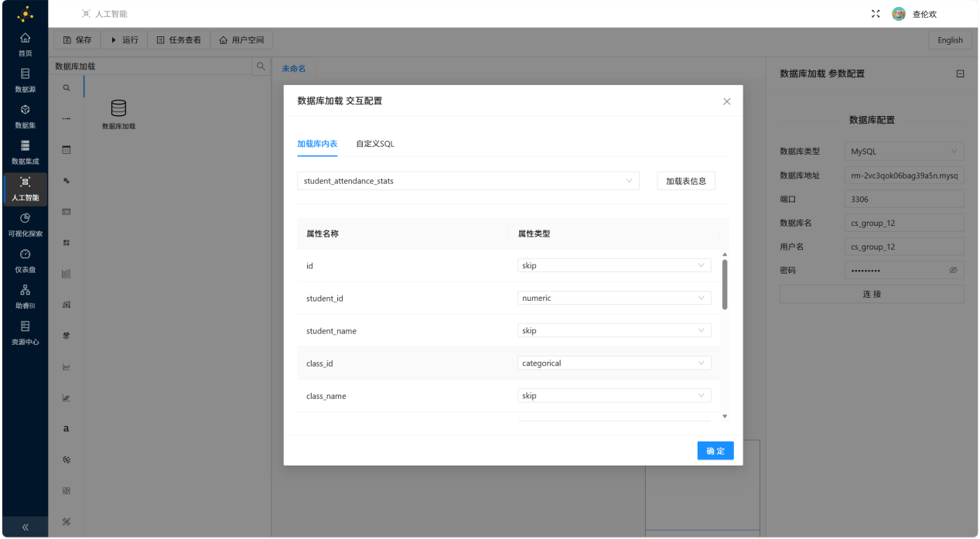Open the 资源中心 resource center
Image resolution: width=980 pixels, height=539 pixels.
[x=25, y=333]
